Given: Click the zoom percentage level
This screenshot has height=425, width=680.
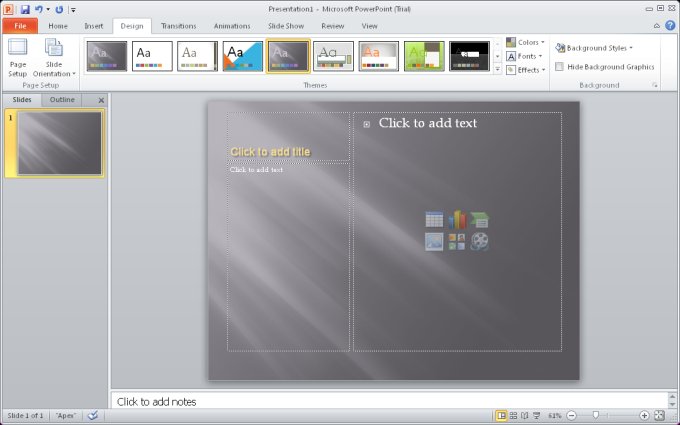Looking at the screenshot, I should [x=555, y=415].
